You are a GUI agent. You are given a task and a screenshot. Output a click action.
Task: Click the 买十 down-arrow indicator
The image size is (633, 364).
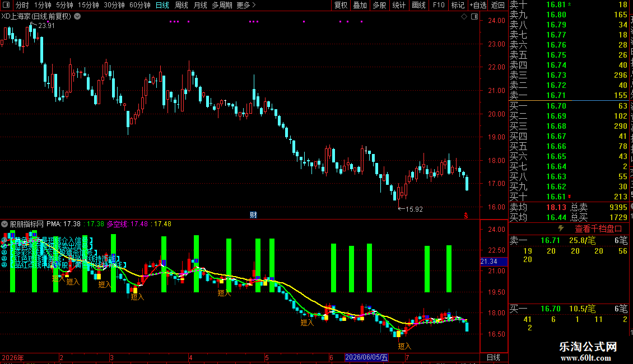click(569, 197)
